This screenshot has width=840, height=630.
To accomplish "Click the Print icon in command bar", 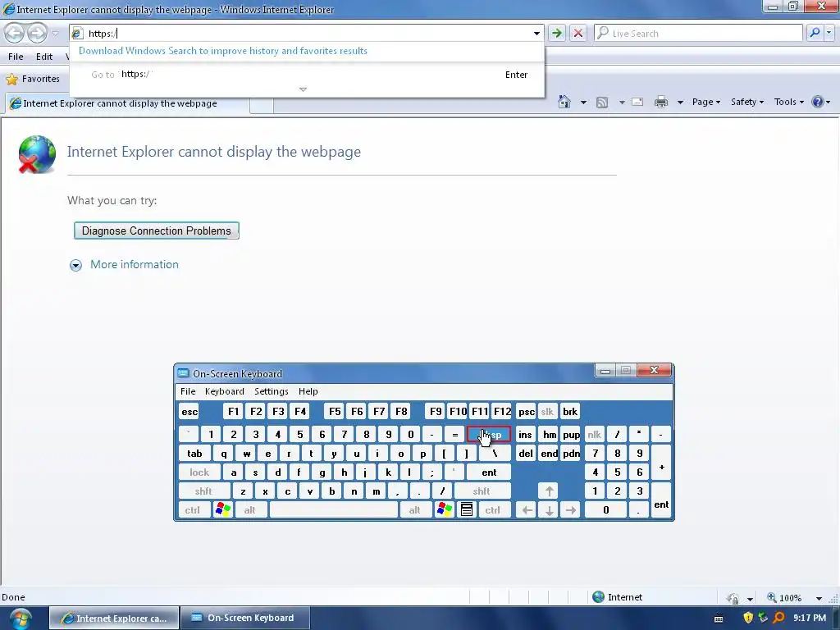I will (x=661, y=102).
